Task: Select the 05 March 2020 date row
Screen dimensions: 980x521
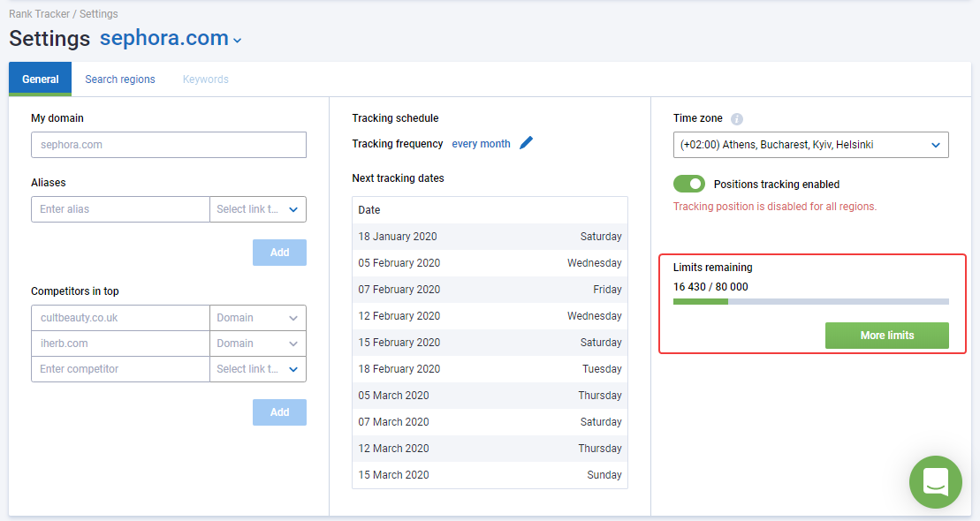Action: 490,396
